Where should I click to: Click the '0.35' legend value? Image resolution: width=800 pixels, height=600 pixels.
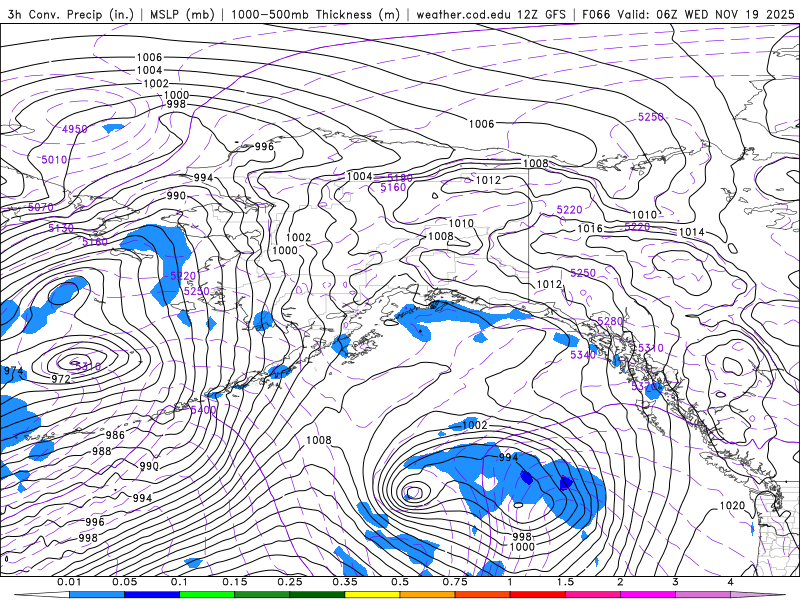click(345, 582)
